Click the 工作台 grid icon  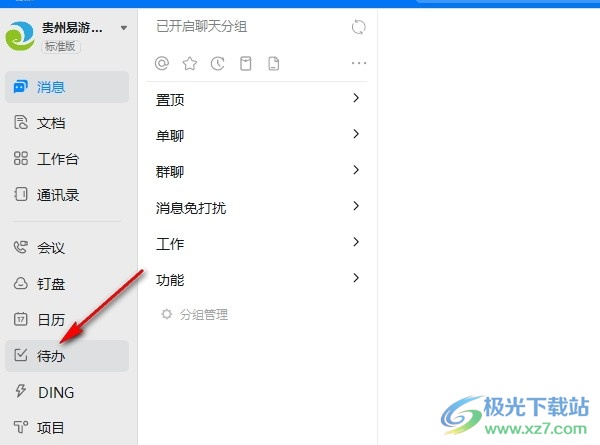(21, 158)
